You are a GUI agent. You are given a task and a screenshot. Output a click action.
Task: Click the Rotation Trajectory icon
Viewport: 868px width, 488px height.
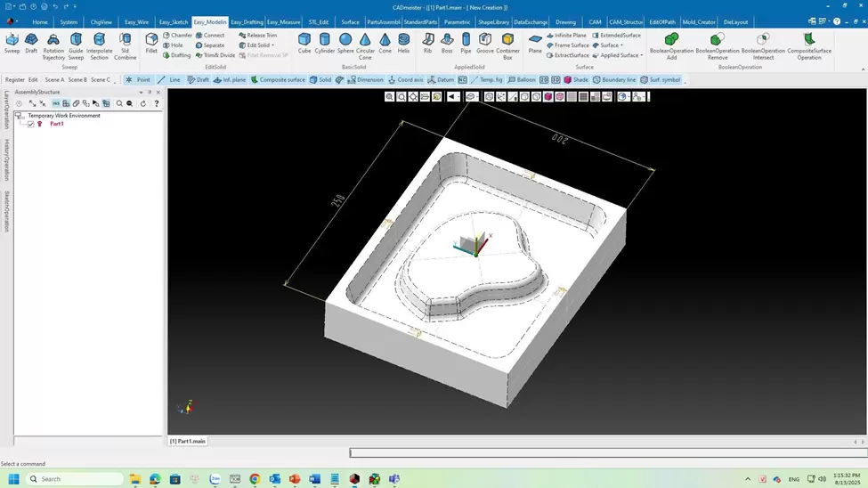pyautogui.click(x=53, y=45)
